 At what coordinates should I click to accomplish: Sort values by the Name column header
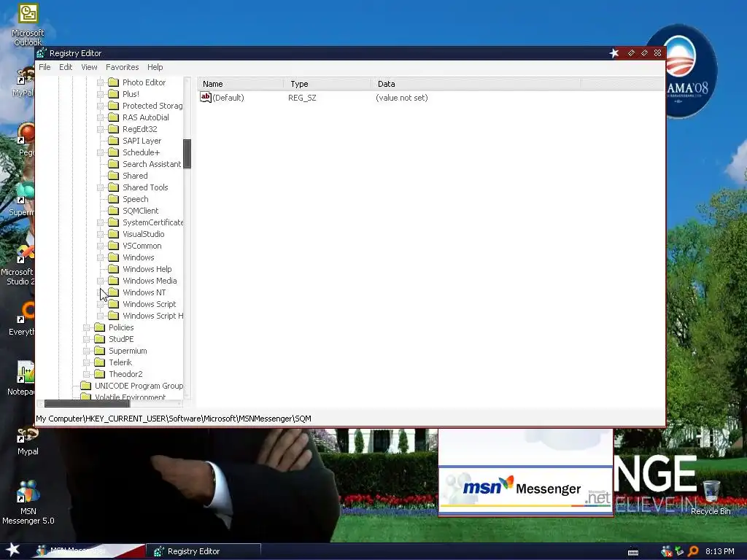[x=241, y=84]
